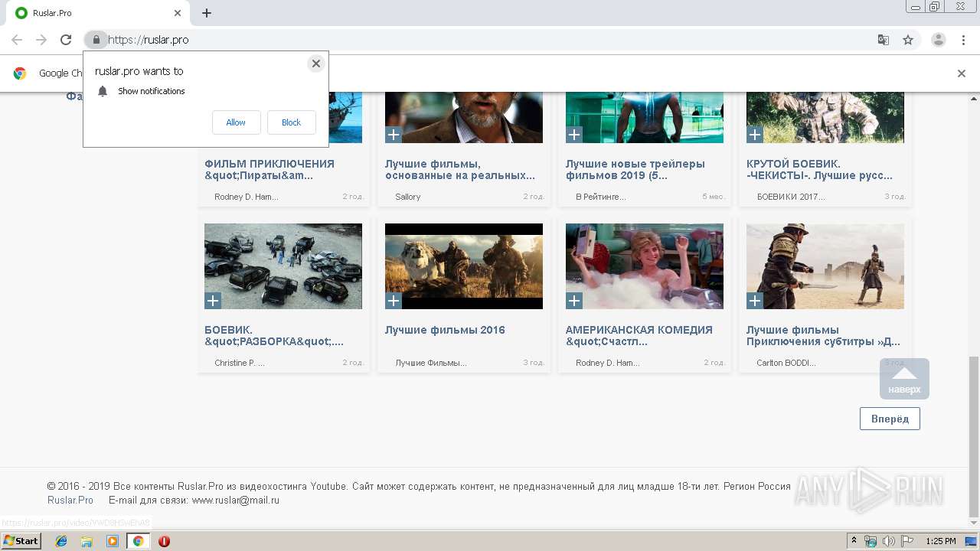980x551 pixels.
Task: Add the ЧЕКИСТЫ боевик video with plus icon
Action: click(755, 135)
